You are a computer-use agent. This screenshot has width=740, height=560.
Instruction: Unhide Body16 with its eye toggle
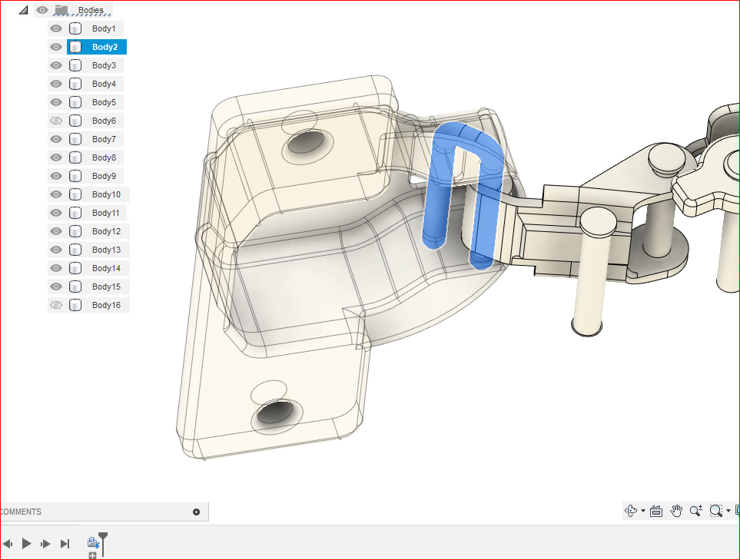click(55, 305)
